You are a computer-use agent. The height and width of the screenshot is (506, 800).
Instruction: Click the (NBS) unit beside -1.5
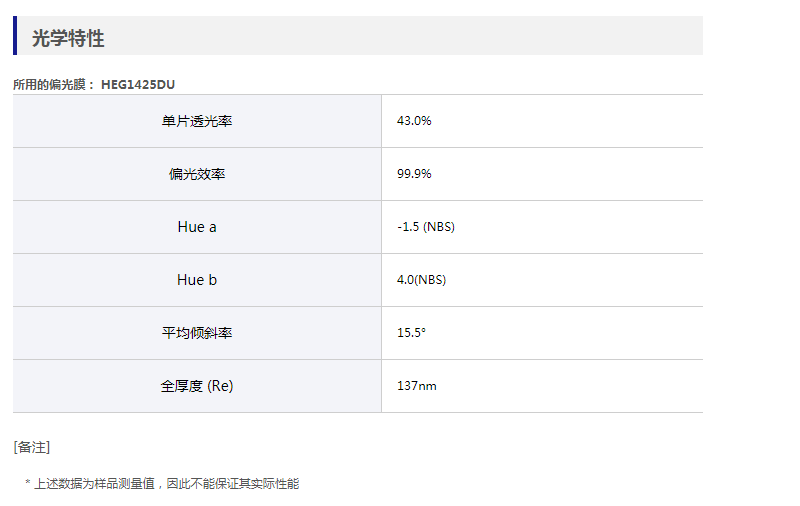tap(439, 227)
